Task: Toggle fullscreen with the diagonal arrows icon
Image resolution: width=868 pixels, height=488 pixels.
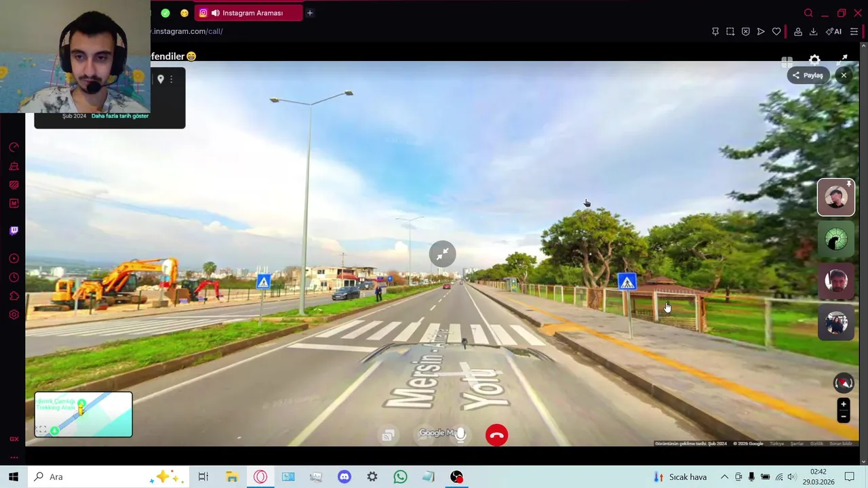Action: click(x=843, y=60)
